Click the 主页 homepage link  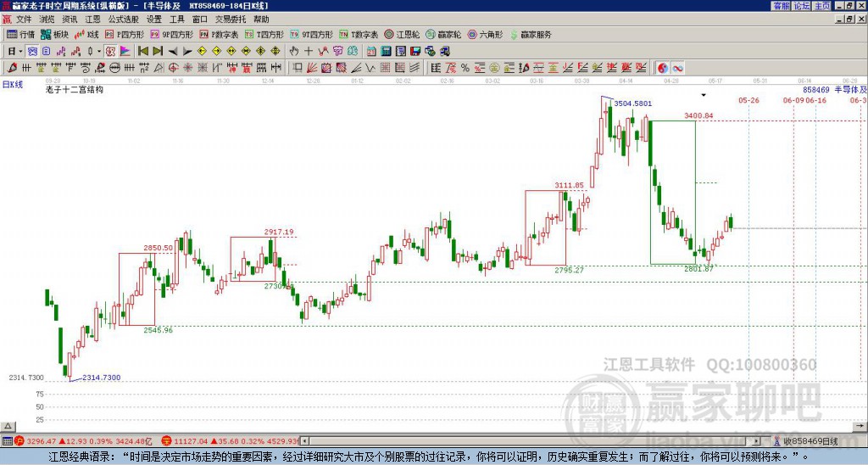pos(822,6)
